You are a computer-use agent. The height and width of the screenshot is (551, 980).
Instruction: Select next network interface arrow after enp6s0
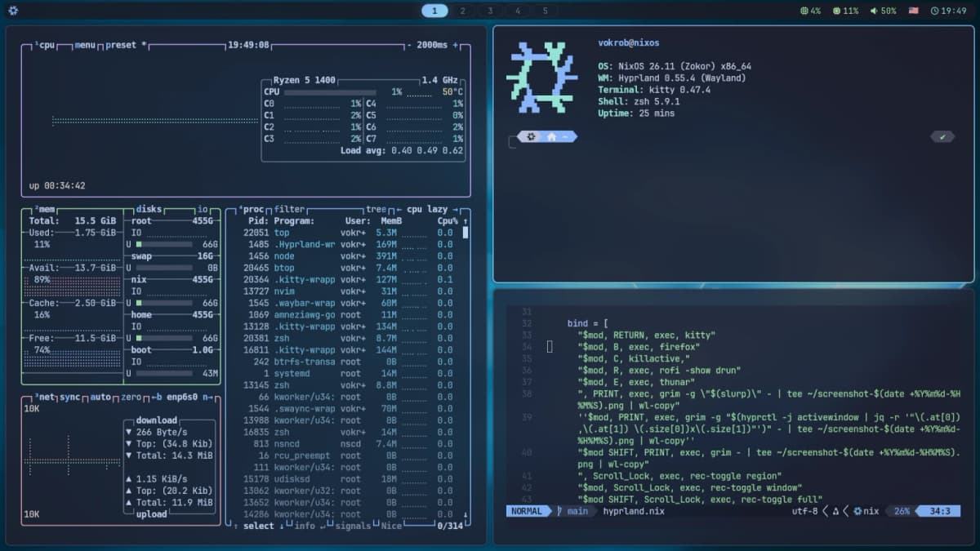pyautogui.click(x=207, y=397)
